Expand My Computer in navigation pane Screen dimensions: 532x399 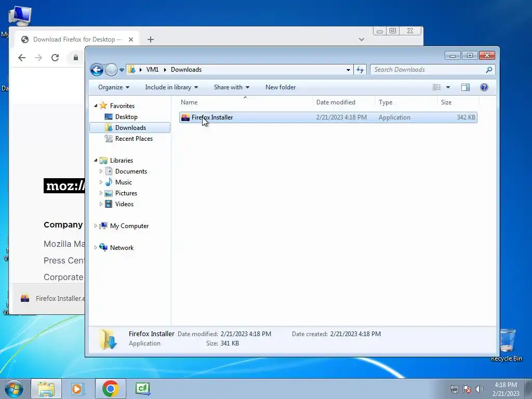coord(96,225)
